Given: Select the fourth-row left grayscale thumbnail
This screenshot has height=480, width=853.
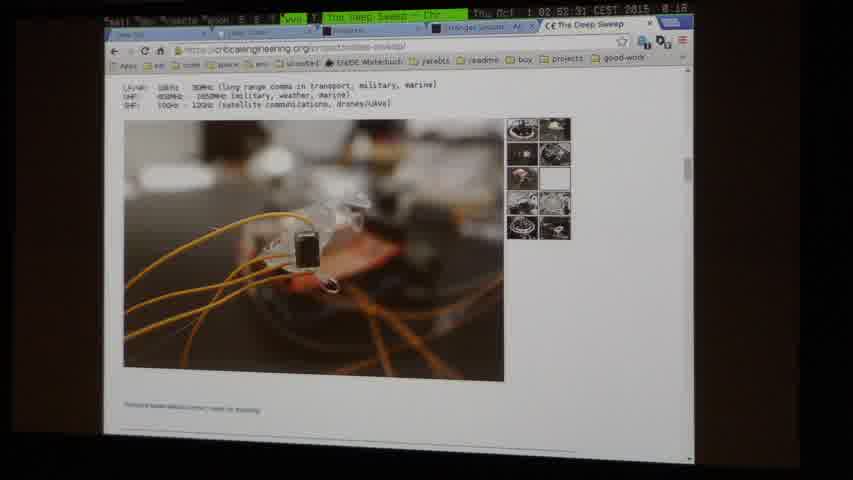Looking at the screenshot, I should point(522,204).
